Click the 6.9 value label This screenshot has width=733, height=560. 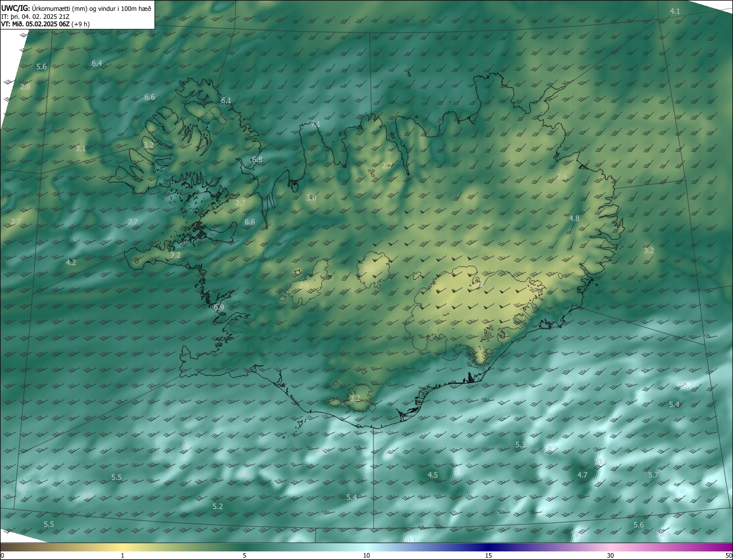click(219, 307)
